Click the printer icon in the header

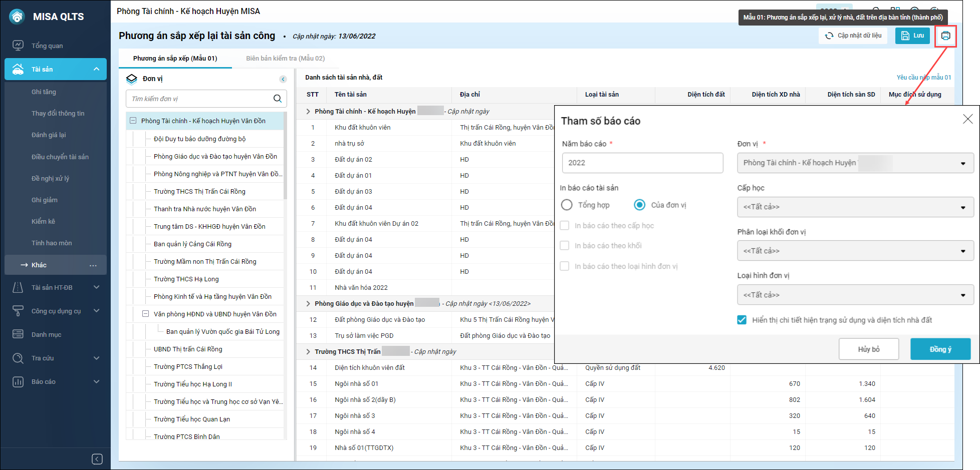pyautogui.click(x=945, y=36)
